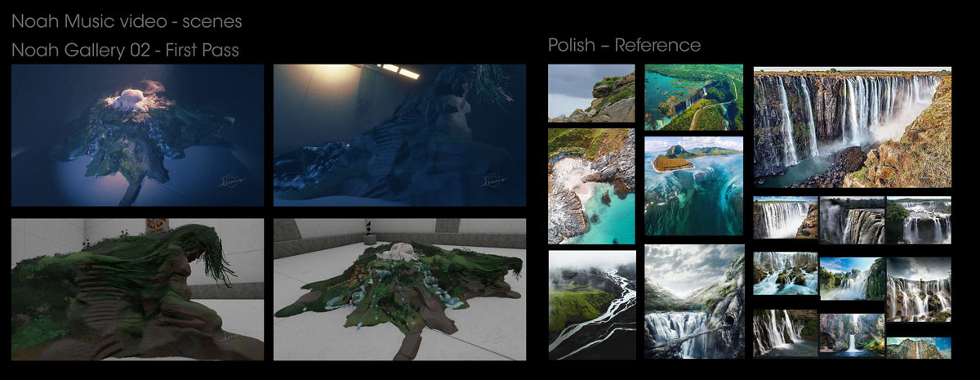This screenshot has height=380, width=980.
Task: Open the dark blue render with glowing white figure
Action: coord(137,135)
